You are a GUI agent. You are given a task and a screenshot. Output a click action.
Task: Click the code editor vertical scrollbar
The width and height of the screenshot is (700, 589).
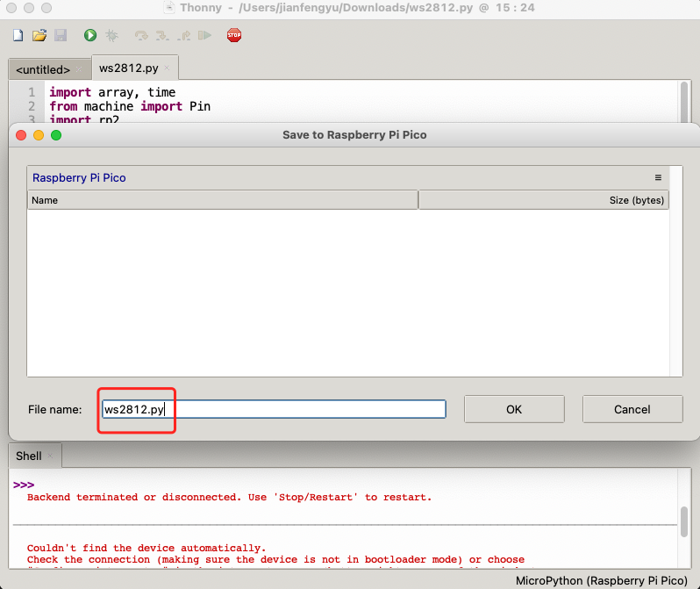pyautogui.click(x=684, y=102)
